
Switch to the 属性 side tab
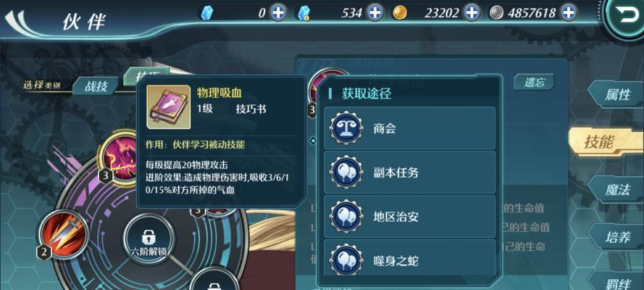click(616, 94)
